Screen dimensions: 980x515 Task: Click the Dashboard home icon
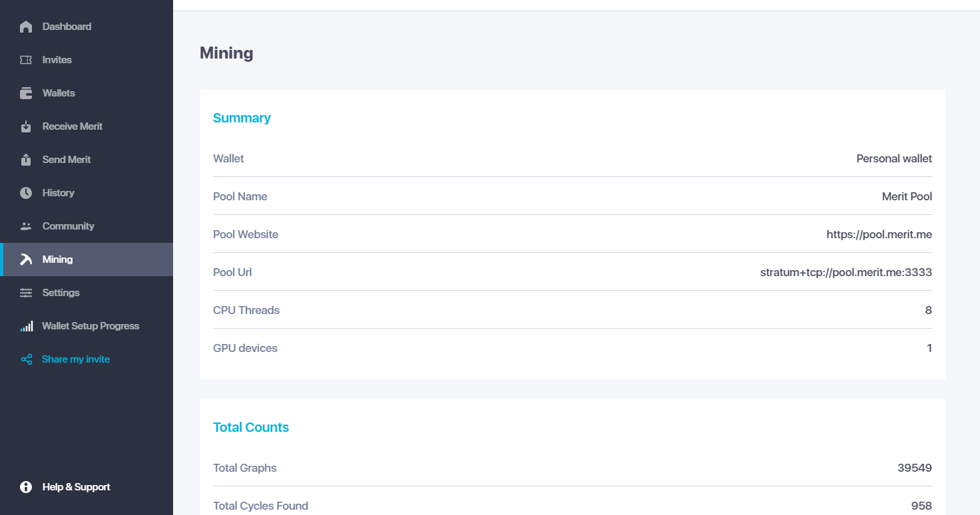click(26, 27)
